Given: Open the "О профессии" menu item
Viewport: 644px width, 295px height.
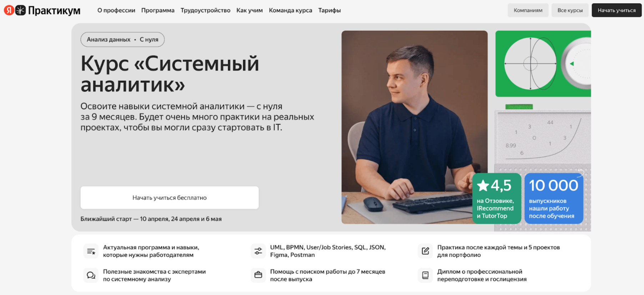Looking at the screenshot, I should (116, 10).
